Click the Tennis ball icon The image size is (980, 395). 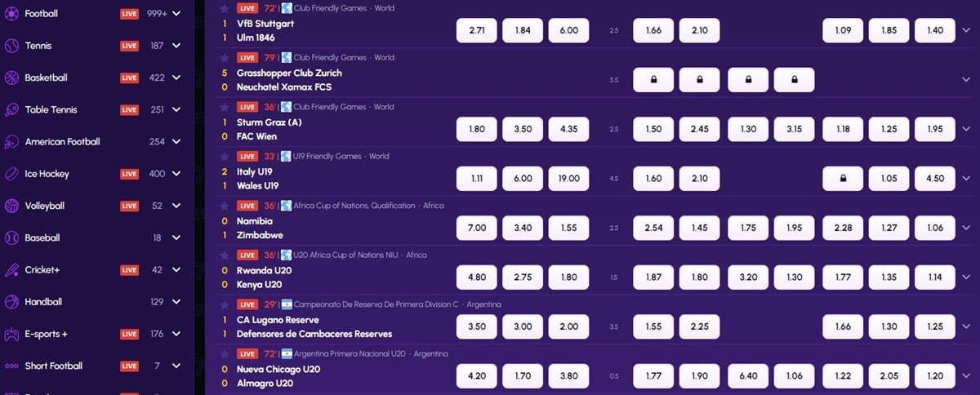(11, 46)
